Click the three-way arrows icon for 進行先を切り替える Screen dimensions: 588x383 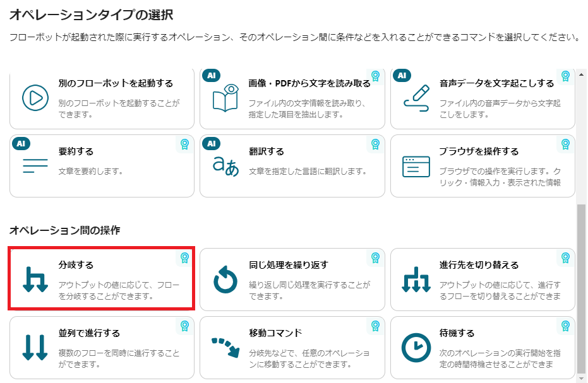(x=416, y=280)
